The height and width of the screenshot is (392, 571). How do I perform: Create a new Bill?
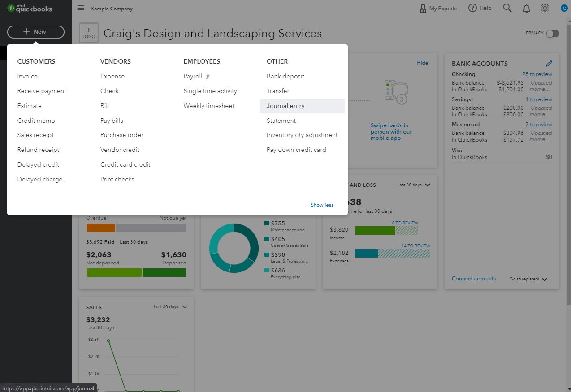pyautogui.click(x=104, y=106)
